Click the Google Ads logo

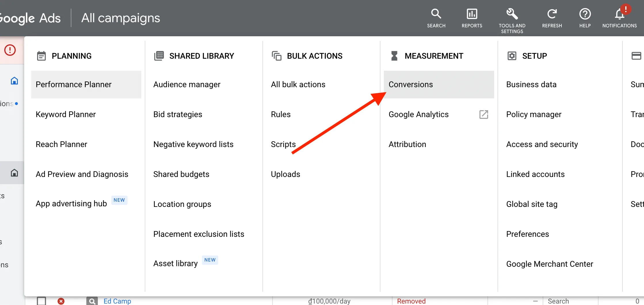30,18
